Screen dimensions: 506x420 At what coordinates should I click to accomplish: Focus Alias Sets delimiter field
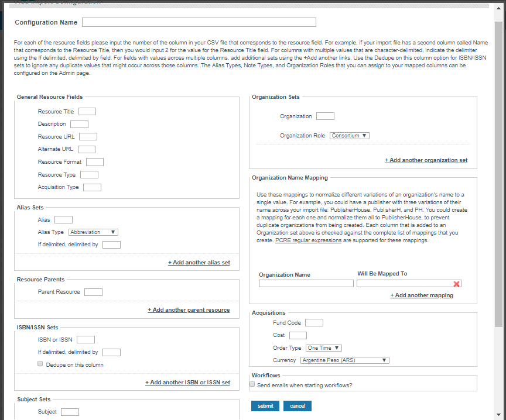(x=112, y=245)
